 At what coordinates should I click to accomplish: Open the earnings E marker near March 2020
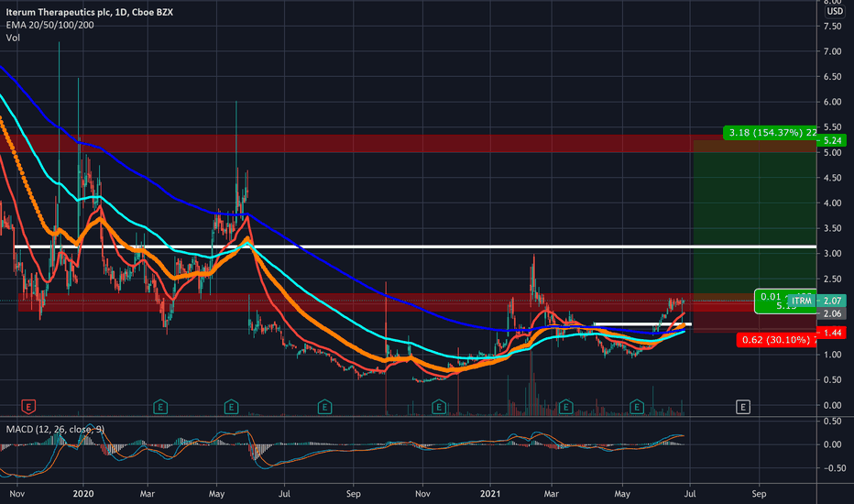pos(160,407)
